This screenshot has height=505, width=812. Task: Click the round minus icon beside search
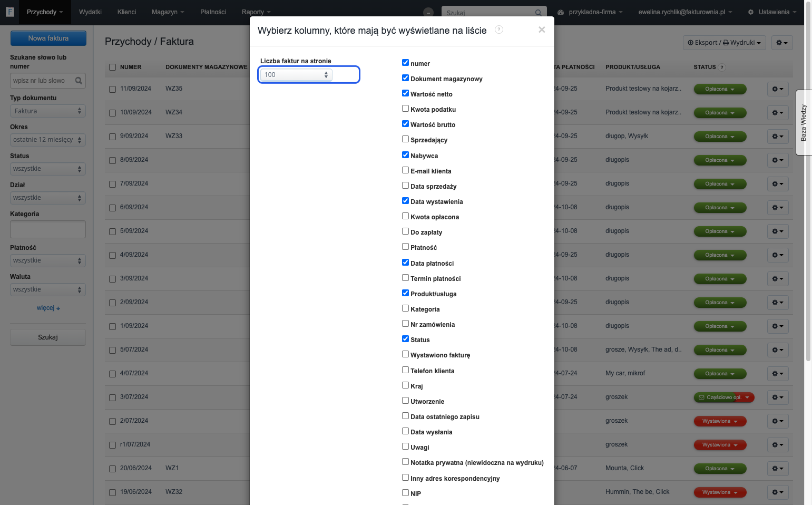(429, 13)
